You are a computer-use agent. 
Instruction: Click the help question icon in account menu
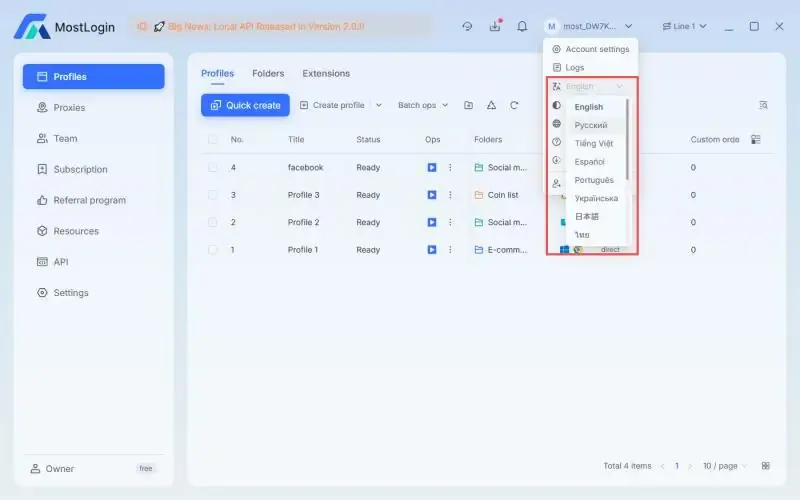[557, 142]
